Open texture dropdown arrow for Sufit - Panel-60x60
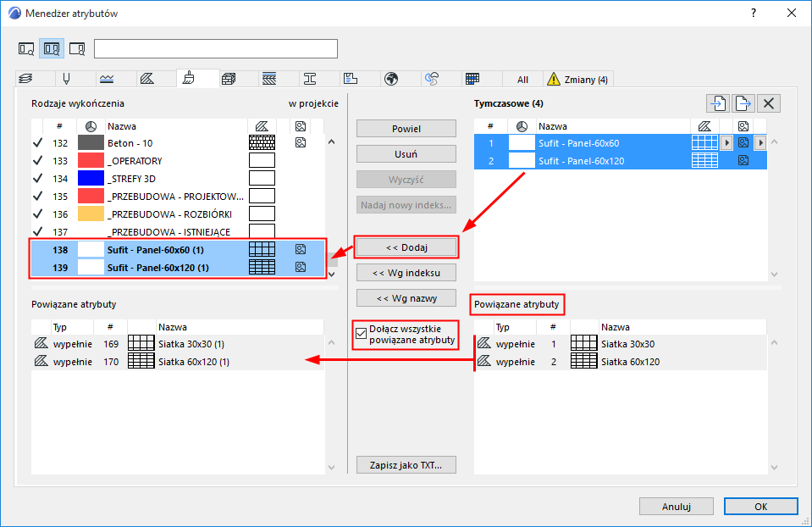812x527 pixels. click(x=760, y=143)
